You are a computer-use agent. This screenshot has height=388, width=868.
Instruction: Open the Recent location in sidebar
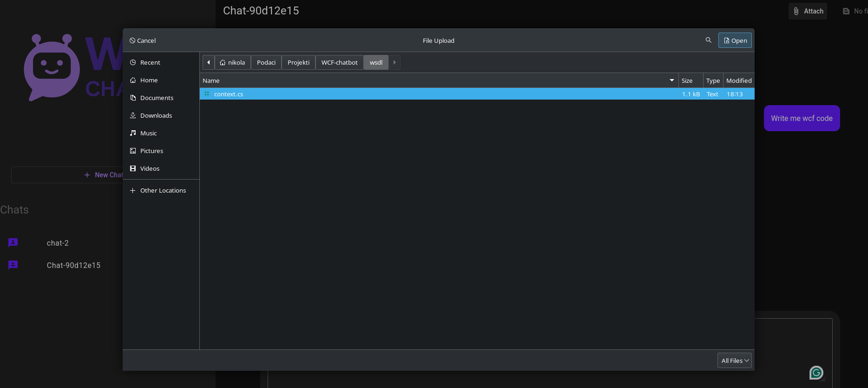click(x=161, y=62)
